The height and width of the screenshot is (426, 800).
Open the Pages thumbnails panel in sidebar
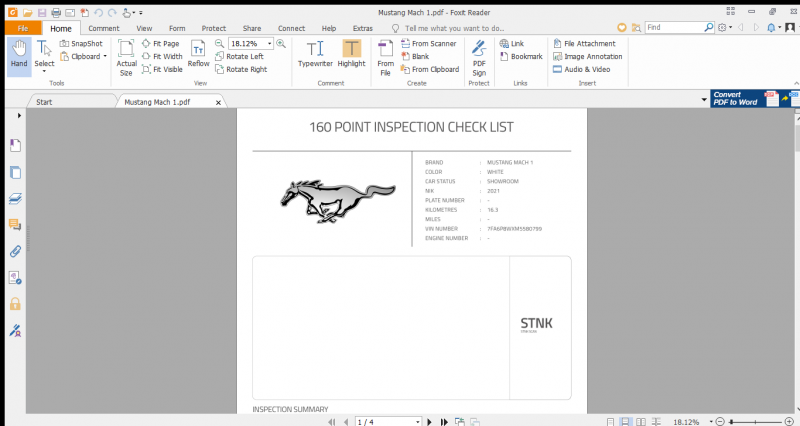tap(15, 172)
